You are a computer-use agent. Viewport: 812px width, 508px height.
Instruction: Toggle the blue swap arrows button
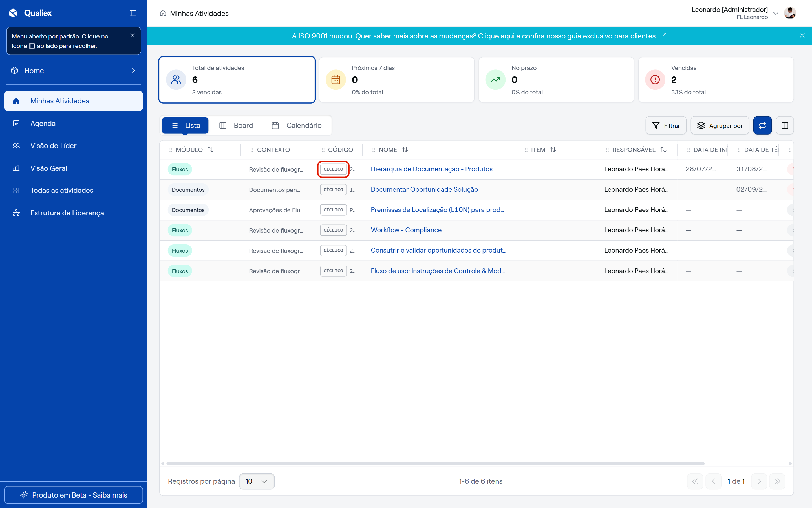pos(762,125)
